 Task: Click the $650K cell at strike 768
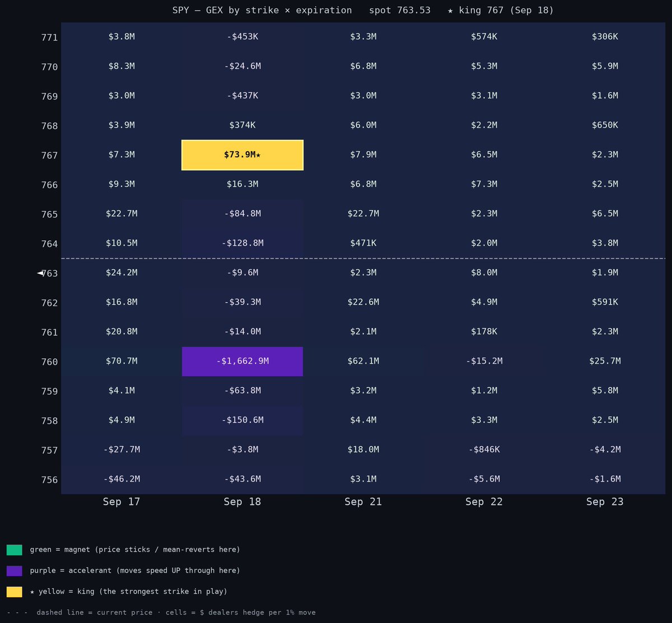(x=605, y=125)
